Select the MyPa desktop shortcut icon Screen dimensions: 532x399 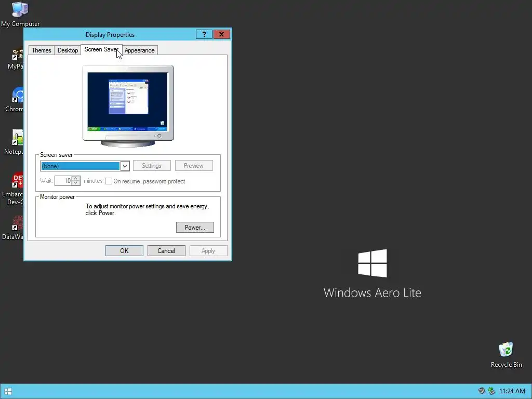(x=16, y=59)
